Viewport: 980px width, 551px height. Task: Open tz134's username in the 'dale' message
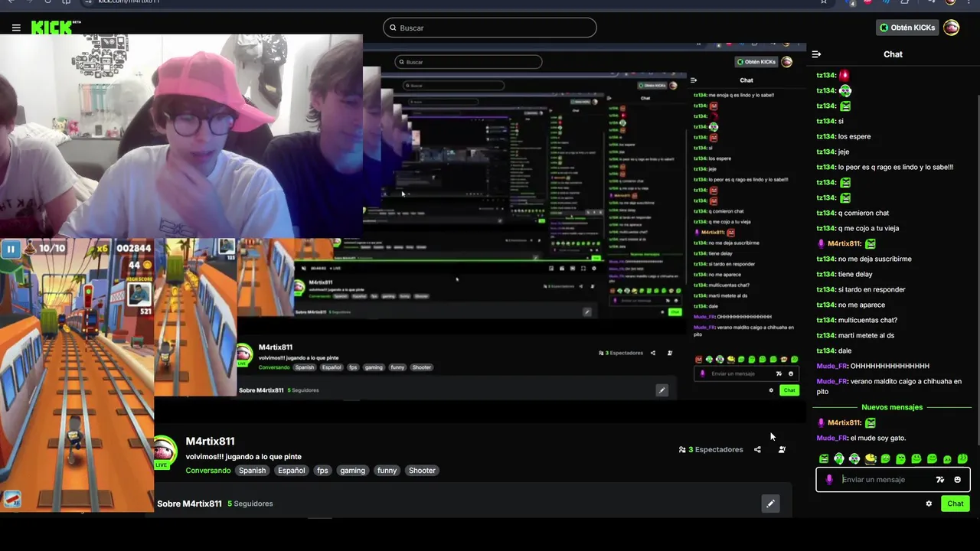point(825,351)
